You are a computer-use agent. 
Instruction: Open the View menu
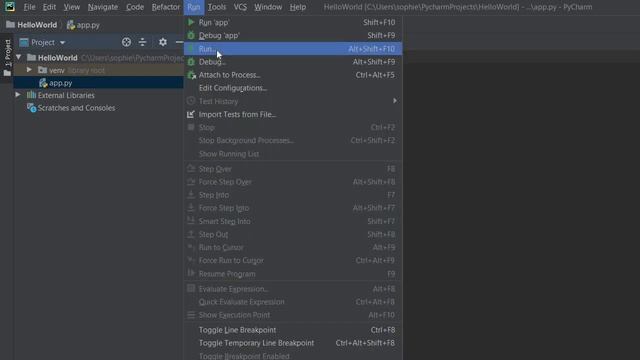(x=72, y=7)
